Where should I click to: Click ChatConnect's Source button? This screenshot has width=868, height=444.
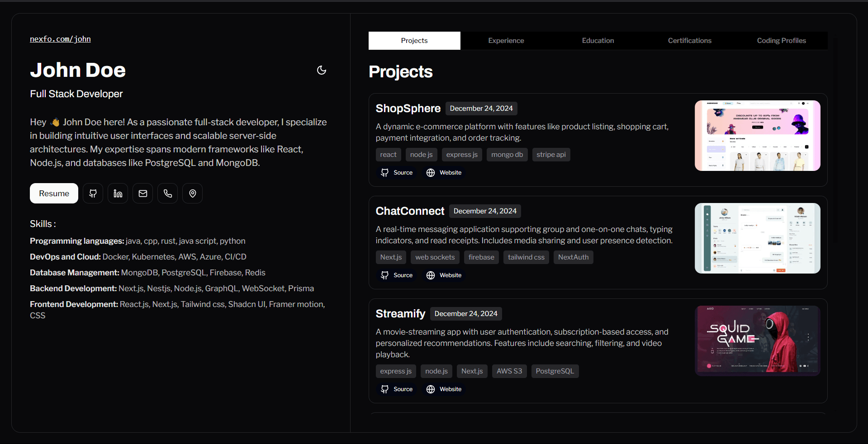(396, 275)
